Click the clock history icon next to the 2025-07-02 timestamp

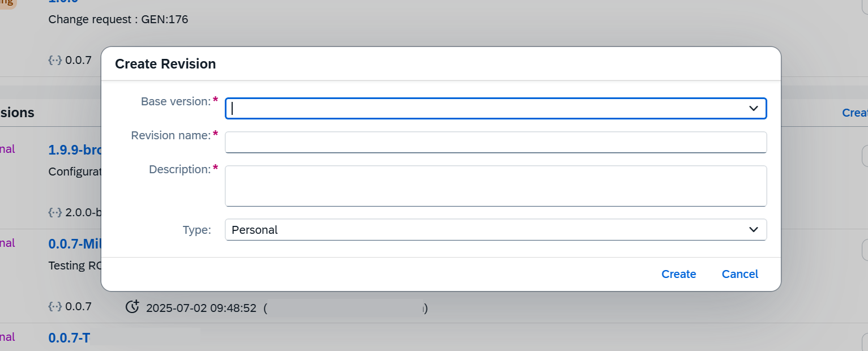(x=132, y=307)
